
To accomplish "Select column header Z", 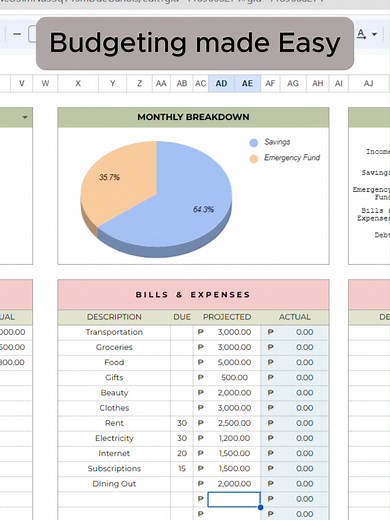I will [139, 83].
